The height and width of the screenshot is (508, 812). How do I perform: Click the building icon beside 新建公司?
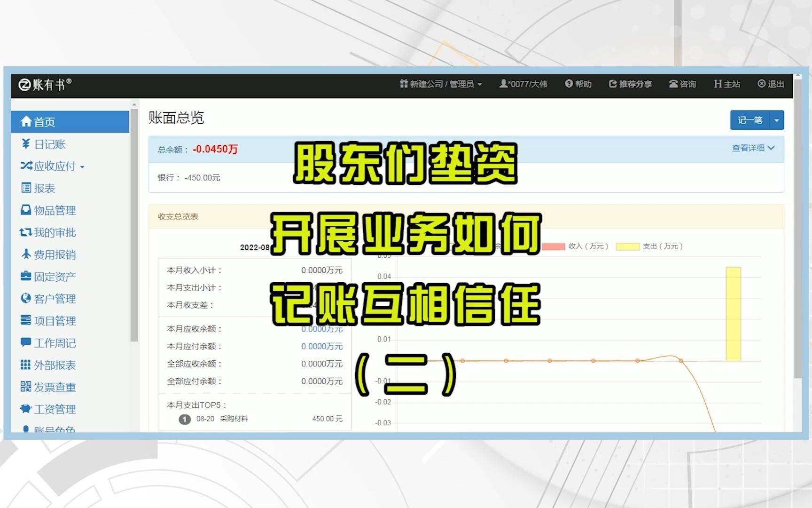click(404, 84)
